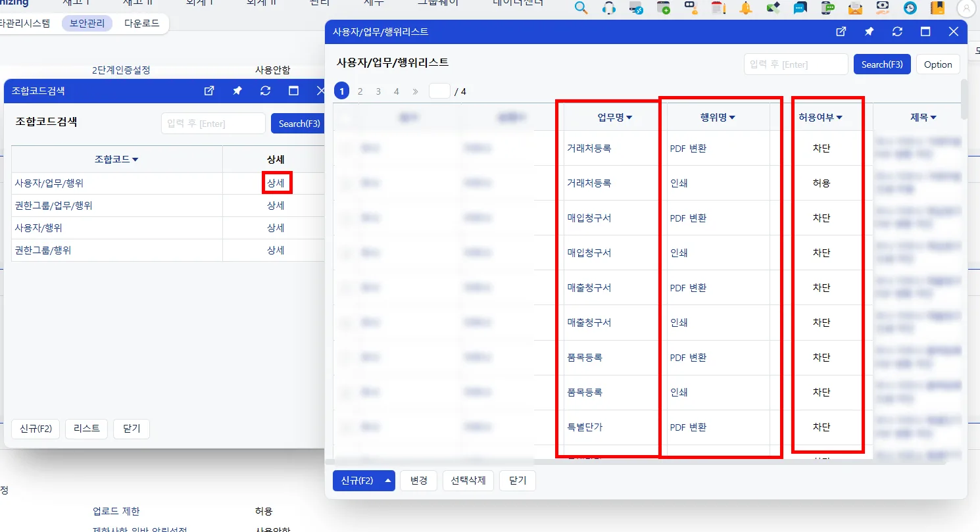The image size is (980, 532).
Task: Select 권한그룹/업무/행위 in the 조합코드 list
Action: 54,205
